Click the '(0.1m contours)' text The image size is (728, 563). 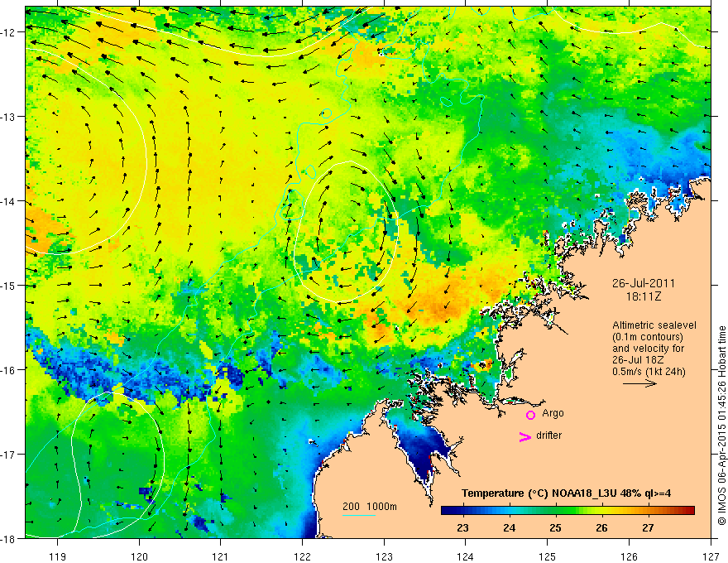(647, 337)
